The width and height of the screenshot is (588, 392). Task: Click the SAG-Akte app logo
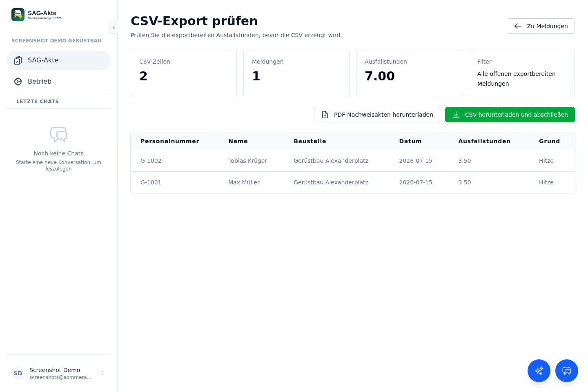pyautogui.click(x=18, y=15)
